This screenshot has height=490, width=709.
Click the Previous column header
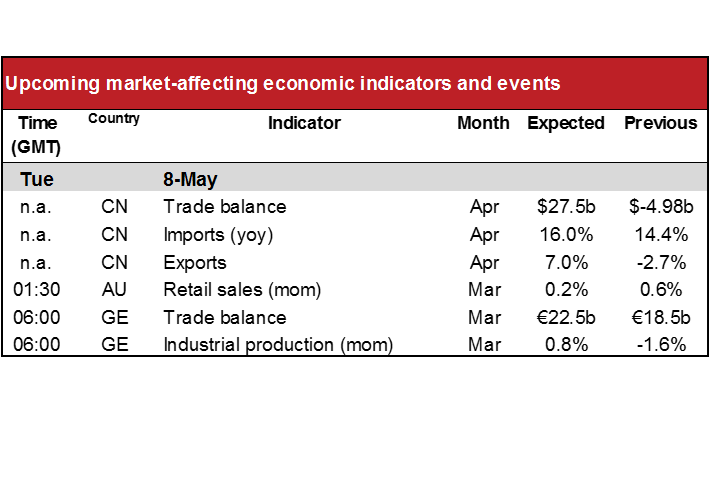click(661, 123)
